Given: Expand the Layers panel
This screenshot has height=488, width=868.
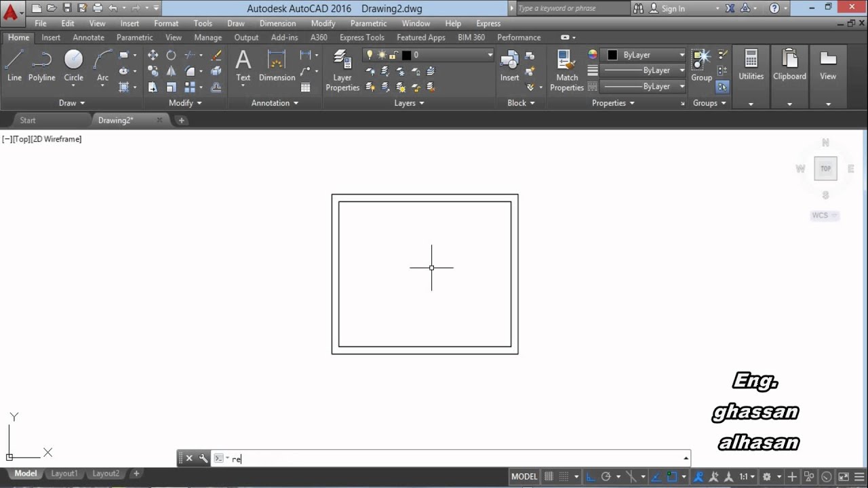Looking at the screenshot, I should [x=409, y=103].
